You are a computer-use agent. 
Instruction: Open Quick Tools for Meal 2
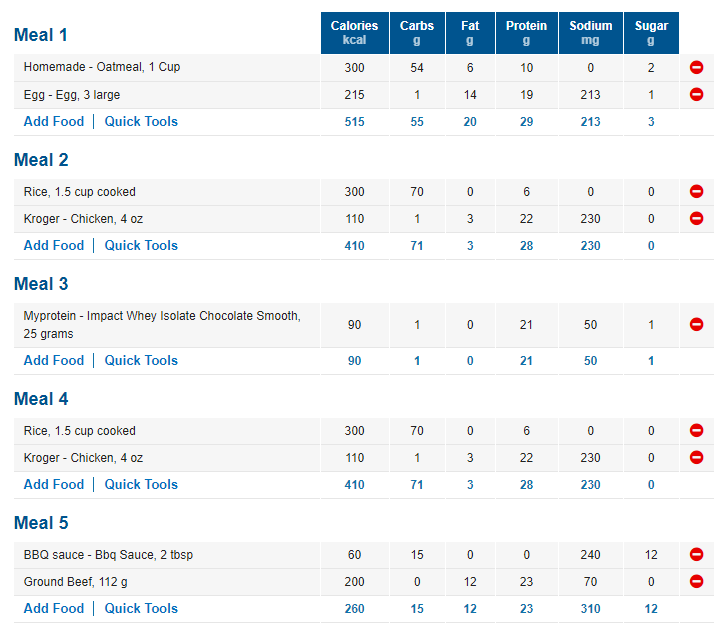(141, 245)
